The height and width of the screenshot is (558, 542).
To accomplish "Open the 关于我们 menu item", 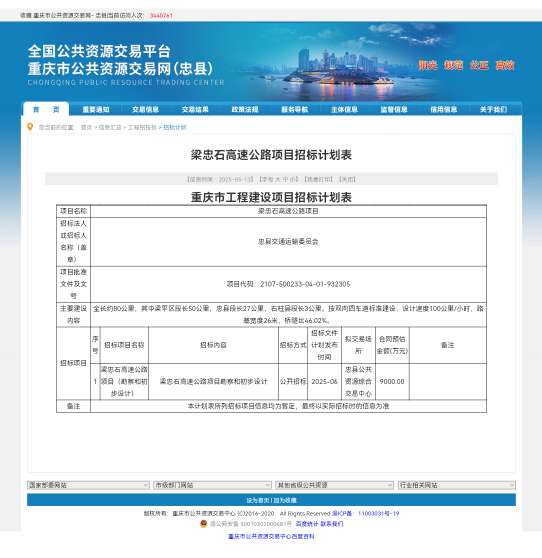I will pyautogui.click(x=493, y=109).
